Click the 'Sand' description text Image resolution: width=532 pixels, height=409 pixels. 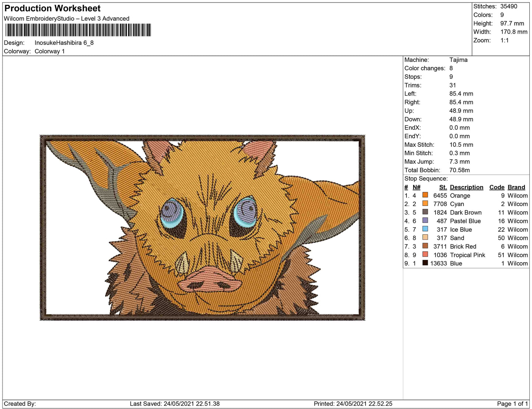pos(457,238)
